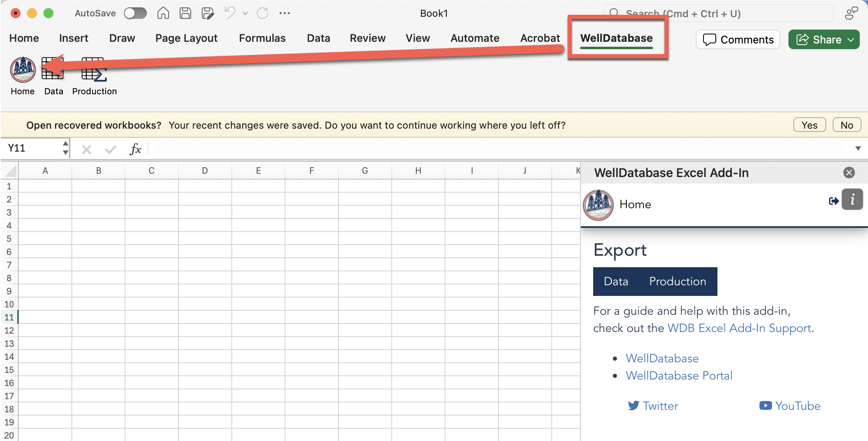The image size is (868, 441).
Task: Click the Production export button in pane
Action: (x=678, y=281)
